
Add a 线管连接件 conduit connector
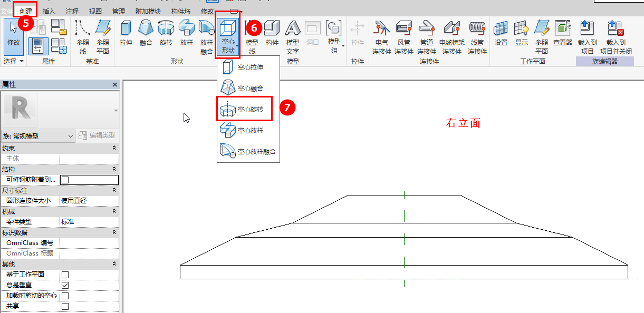pyautogui.click(x=477, y=37)
